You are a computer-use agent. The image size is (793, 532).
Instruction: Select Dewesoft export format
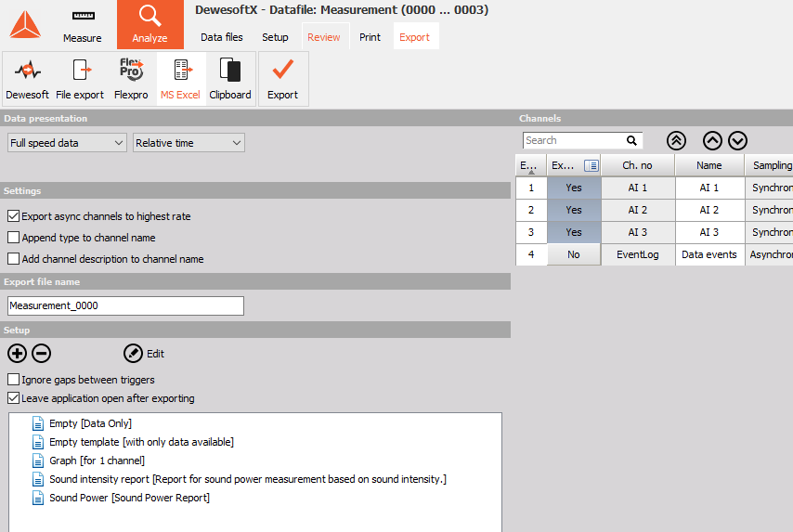(x=27, y=80)
